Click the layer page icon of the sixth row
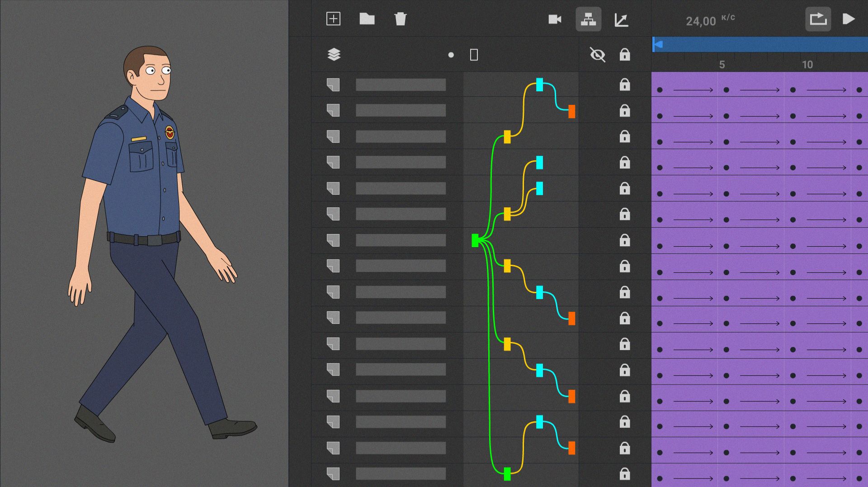 click(333, 214)
